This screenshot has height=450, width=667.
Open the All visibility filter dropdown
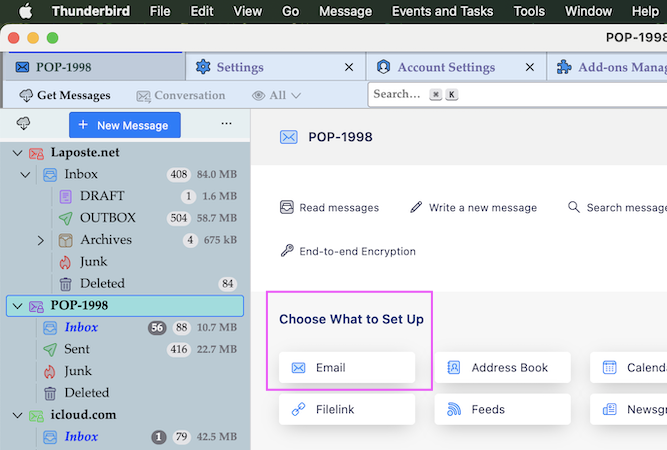pos(276,95)
